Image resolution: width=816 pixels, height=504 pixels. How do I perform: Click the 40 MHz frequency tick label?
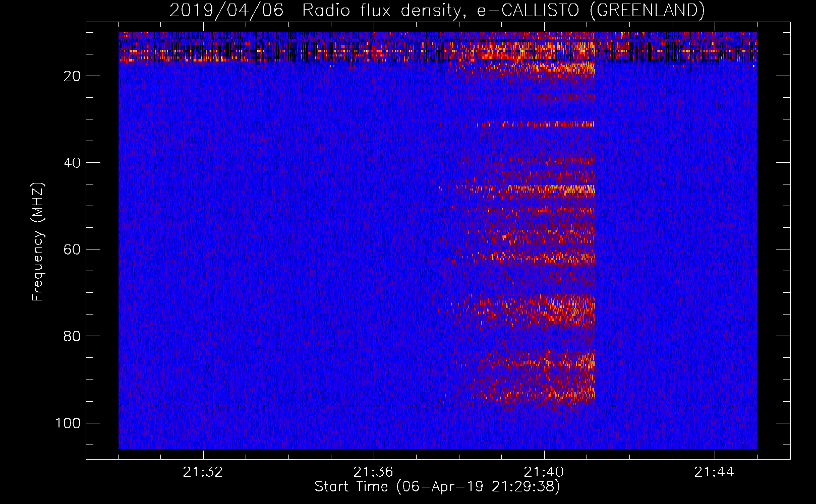(x=72, y=163)
